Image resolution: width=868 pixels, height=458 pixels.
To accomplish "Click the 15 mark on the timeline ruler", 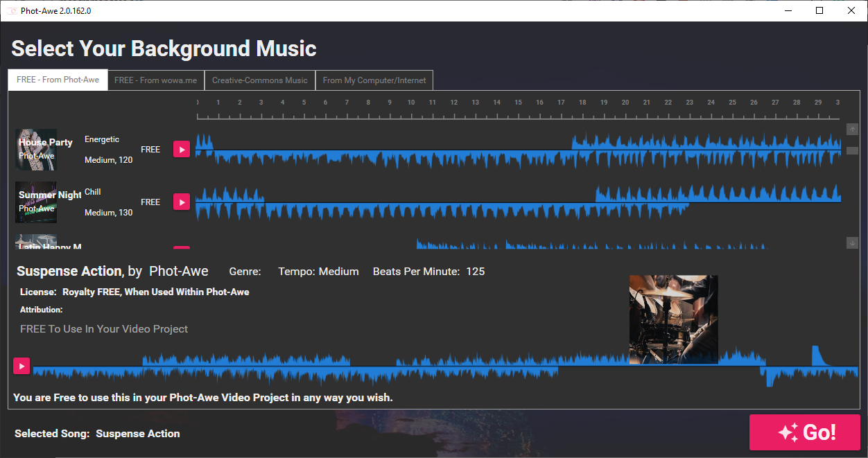I will pyautogui.click(x=518, y=103).
